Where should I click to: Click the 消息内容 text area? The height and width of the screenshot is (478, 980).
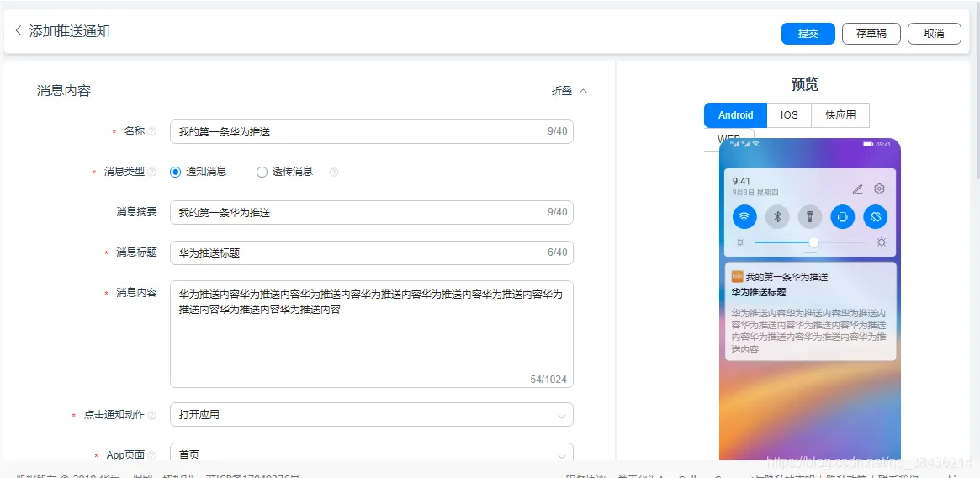click(x=371, y=334)
